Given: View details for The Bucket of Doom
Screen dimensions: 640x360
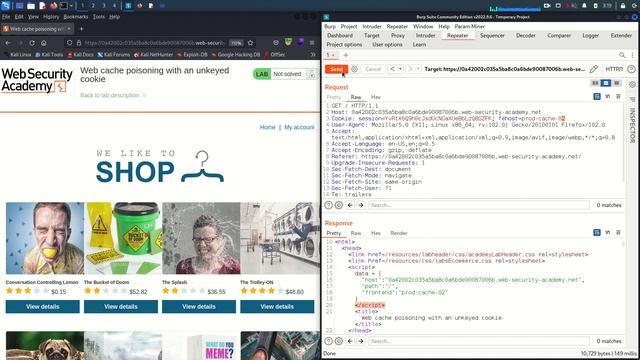Looking at the screenshot, I should (x=121, y=307).
